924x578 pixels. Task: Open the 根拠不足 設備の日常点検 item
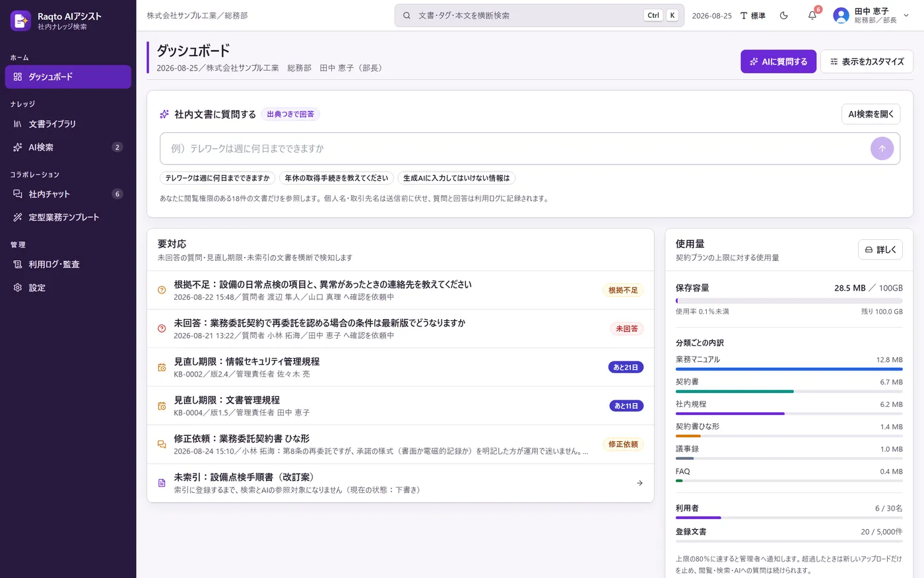[400, 290]
